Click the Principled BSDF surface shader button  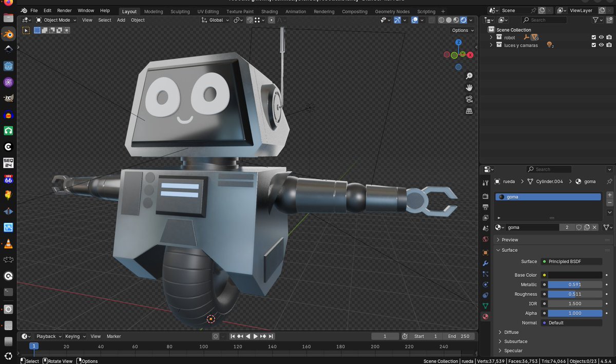tap(571, 261)
